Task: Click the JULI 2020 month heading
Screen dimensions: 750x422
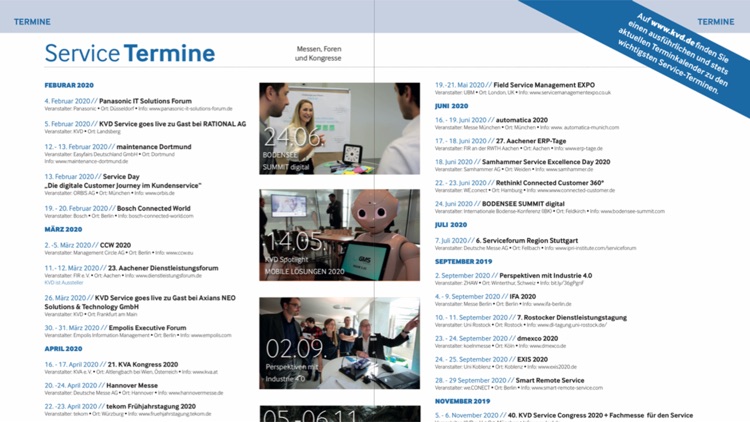Action: click(x=451, y=224)
